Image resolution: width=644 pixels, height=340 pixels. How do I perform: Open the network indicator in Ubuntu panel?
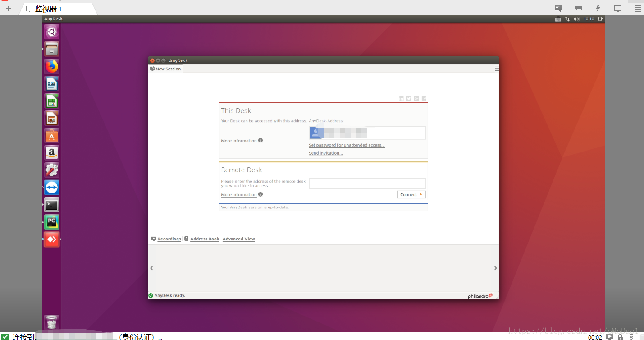click(x=567, y=19)
